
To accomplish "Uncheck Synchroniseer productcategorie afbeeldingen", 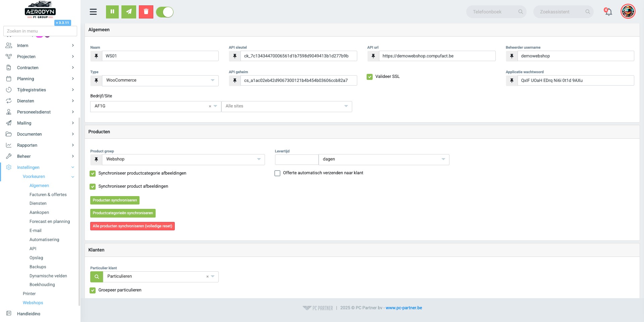I will (93, 173).
